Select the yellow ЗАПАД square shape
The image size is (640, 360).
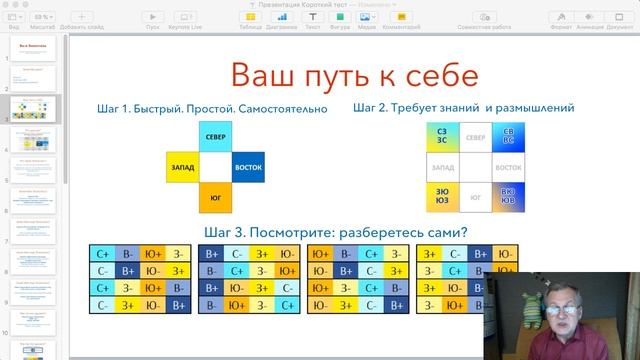[x=182, y=167]
